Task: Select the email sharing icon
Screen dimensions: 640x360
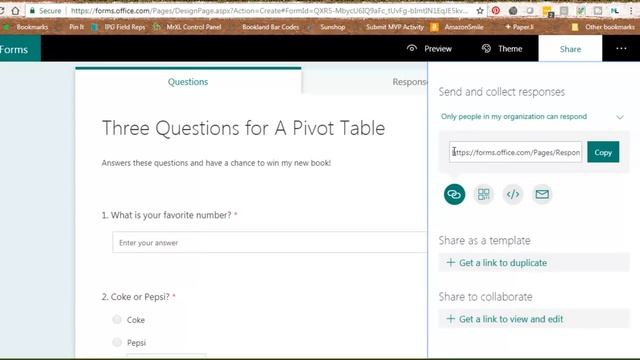Action: click(542, 194)
